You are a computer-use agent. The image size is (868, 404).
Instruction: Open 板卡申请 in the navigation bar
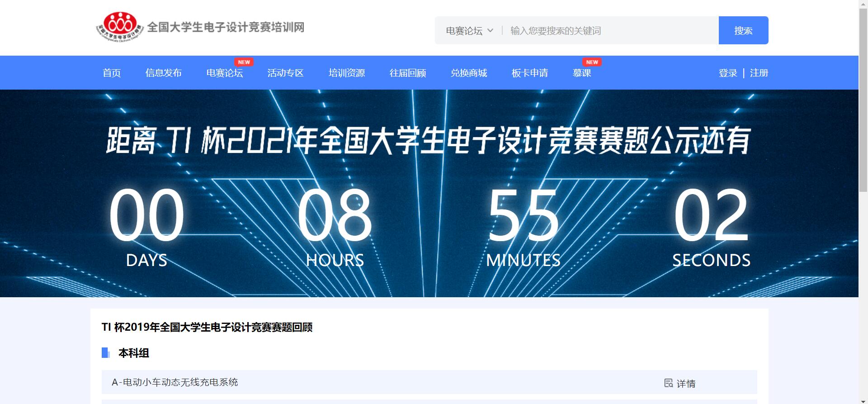[530, 73]
